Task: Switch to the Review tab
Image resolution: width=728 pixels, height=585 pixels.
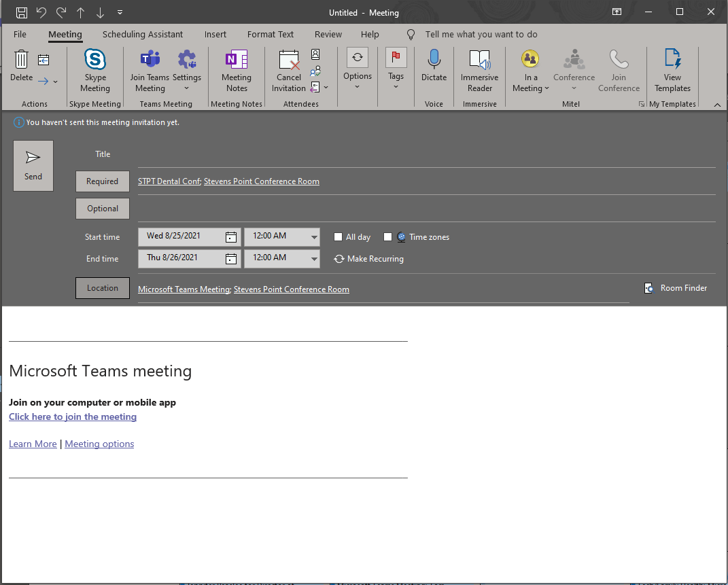Action: coord(328,35)
